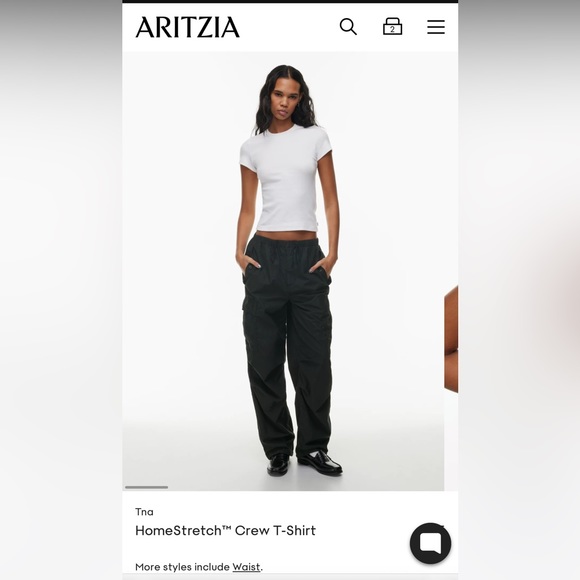580x580 pixels.
Task: Tap the white crew t-shirt on model
Action: (287, 178)
